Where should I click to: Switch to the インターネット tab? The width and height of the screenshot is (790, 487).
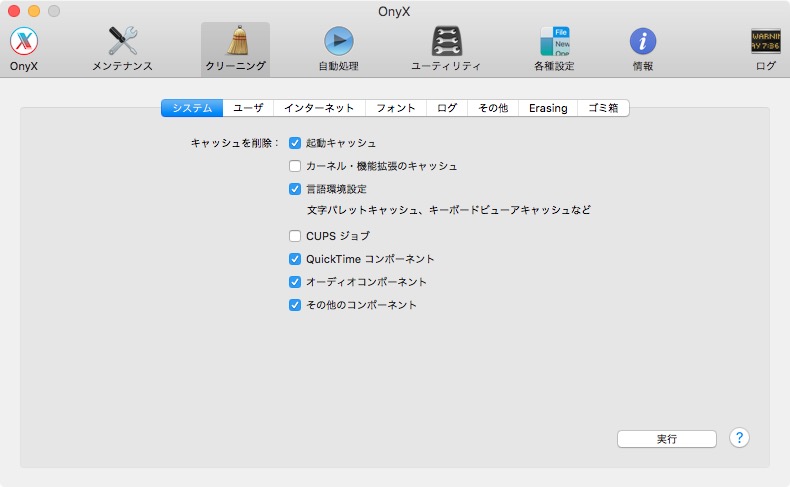tap(319, 108)
